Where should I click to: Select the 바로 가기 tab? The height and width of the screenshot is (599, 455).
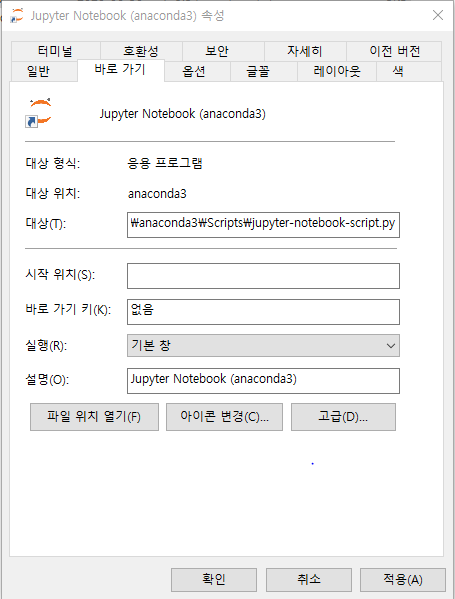click(121, 70)
